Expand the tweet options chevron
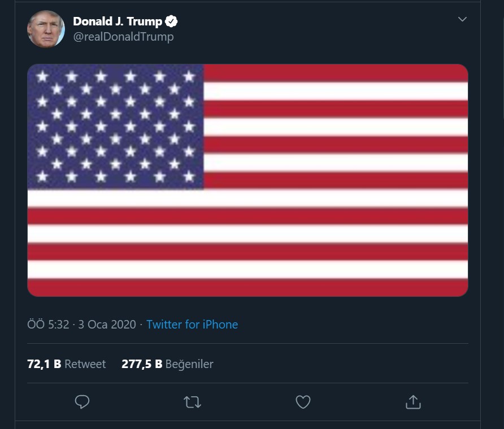 click(462, 20)
